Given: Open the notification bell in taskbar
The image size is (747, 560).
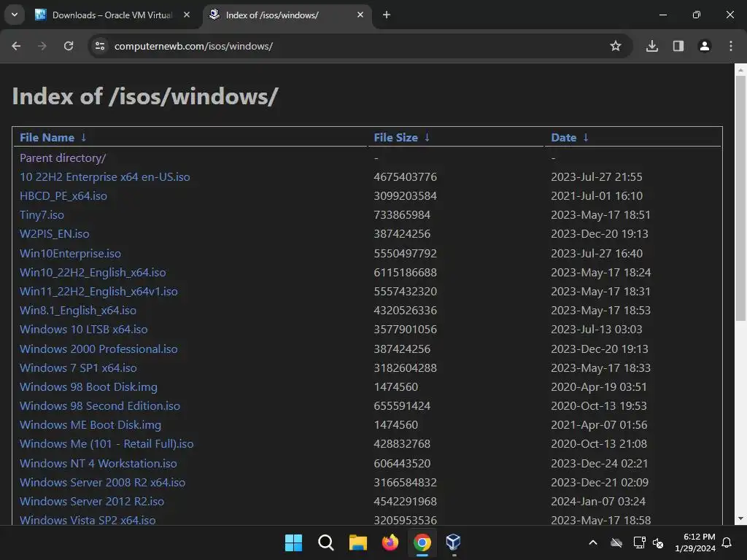Looking at the screenshot, I should click(x=727, y=542).
